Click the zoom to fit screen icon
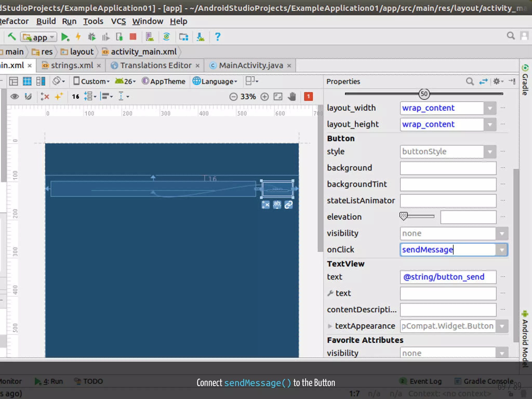This screenshot has width=532, height=399. click(278, 97)
